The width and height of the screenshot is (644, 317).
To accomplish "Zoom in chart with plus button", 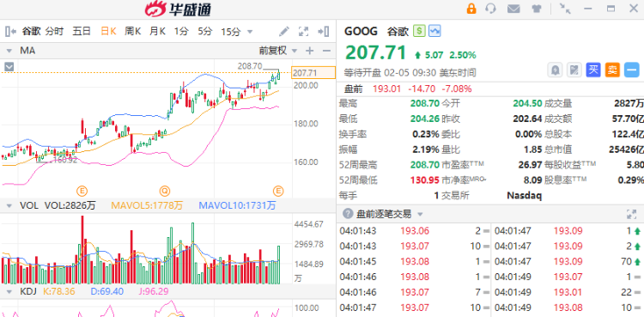I will [309, 51].
